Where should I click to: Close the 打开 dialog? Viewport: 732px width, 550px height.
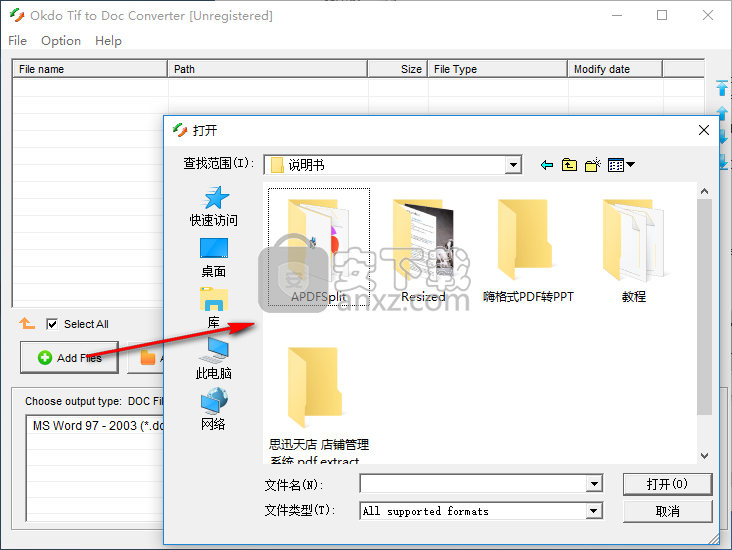704,130
